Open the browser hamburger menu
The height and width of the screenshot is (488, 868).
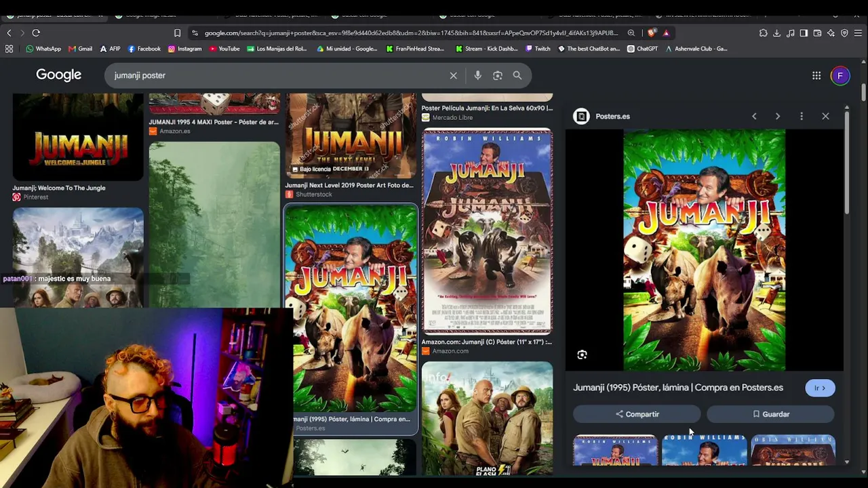point(858,33)
